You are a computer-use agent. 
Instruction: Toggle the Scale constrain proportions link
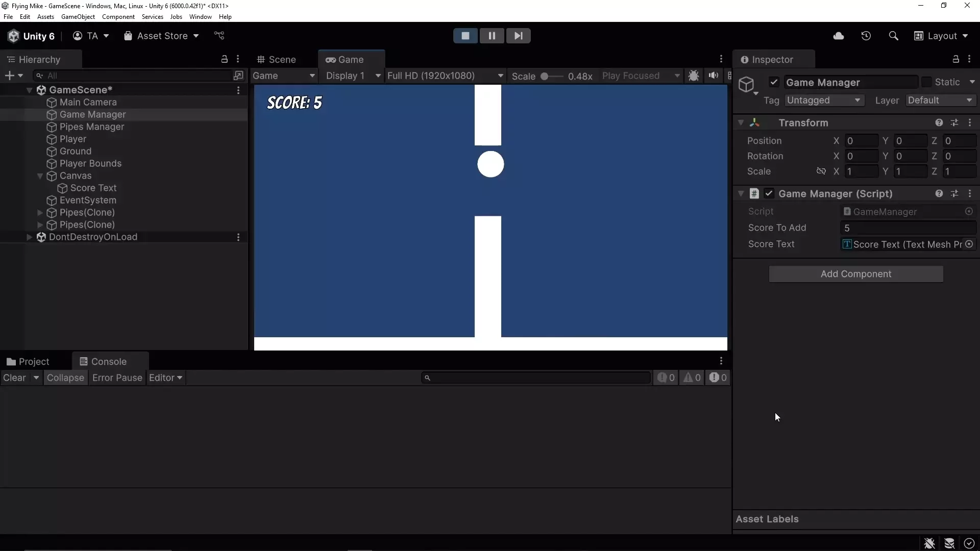point(821,171)
